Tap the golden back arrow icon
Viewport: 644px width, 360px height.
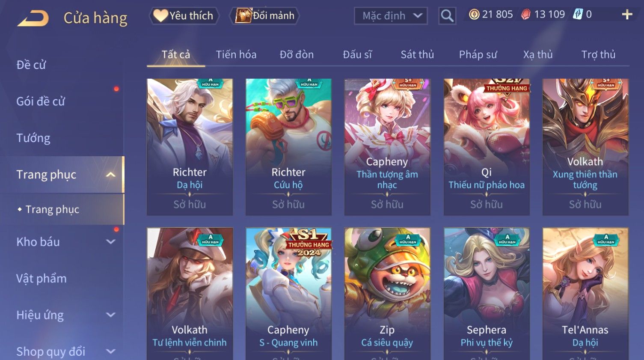point(33,18)
